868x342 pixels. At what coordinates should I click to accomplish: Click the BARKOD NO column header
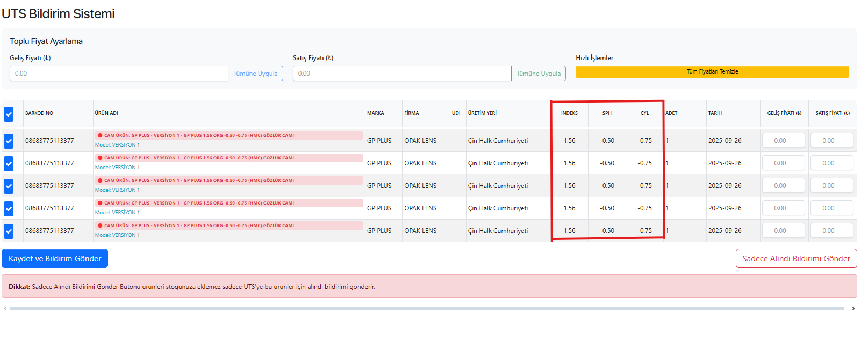39,113
